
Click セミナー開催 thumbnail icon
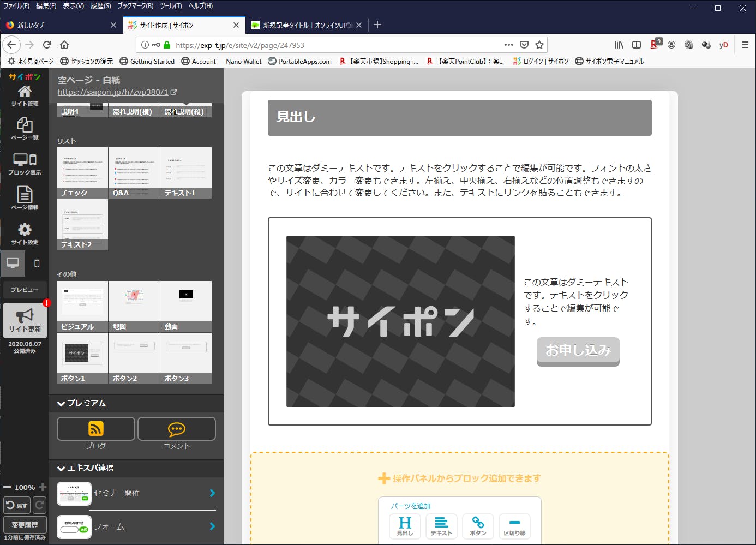(x=74, y=493)
